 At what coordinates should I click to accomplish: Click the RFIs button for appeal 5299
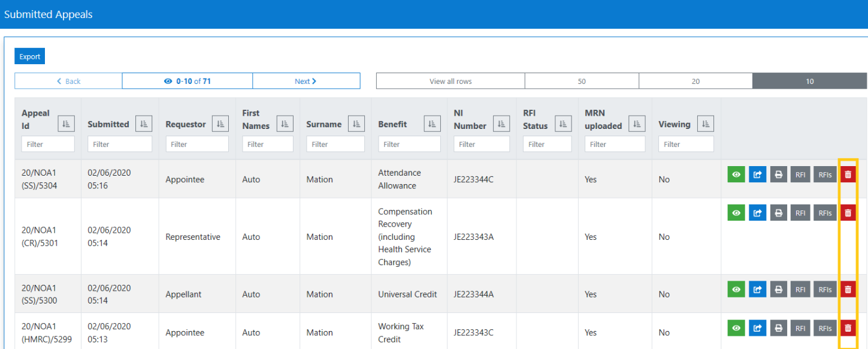click(x=825, y=328)
